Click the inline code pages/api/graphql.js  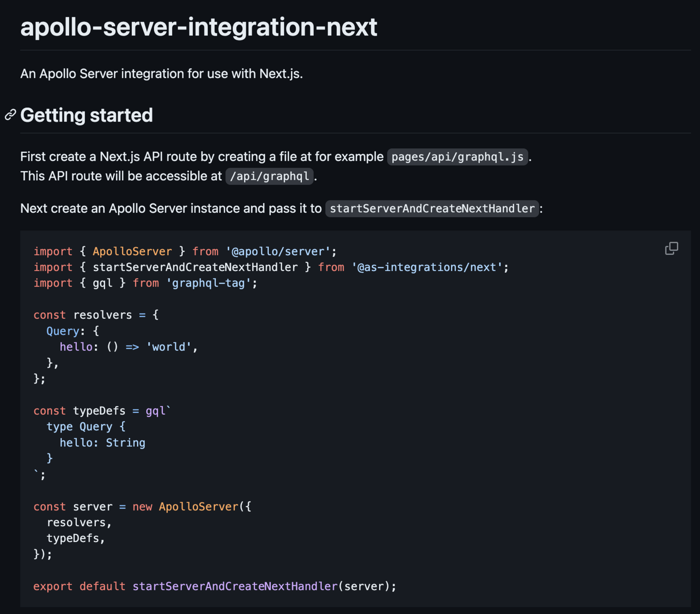pos(457,157)
